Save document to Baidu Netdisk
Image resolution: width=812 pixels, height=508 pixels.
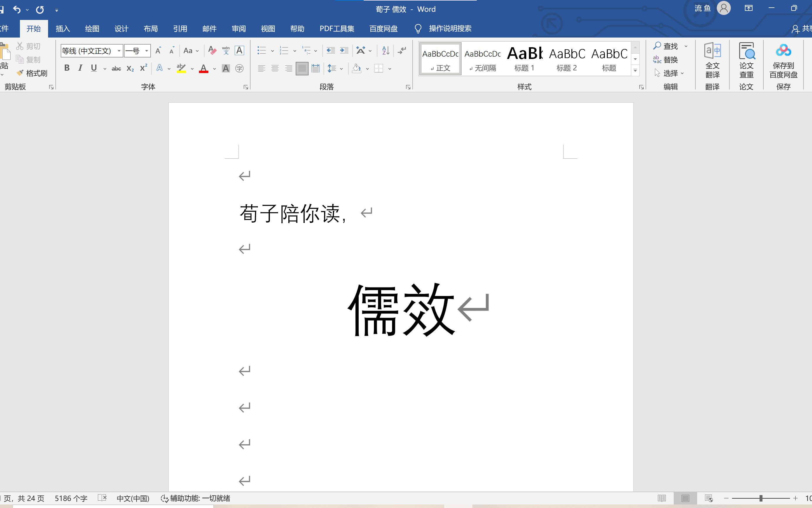[783, 60]
